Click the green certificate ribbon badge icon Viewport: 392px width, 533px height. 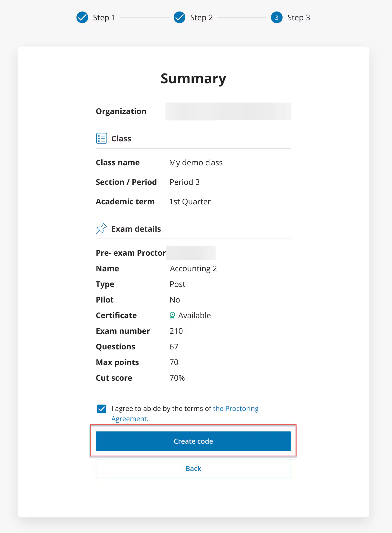(173, 315)
